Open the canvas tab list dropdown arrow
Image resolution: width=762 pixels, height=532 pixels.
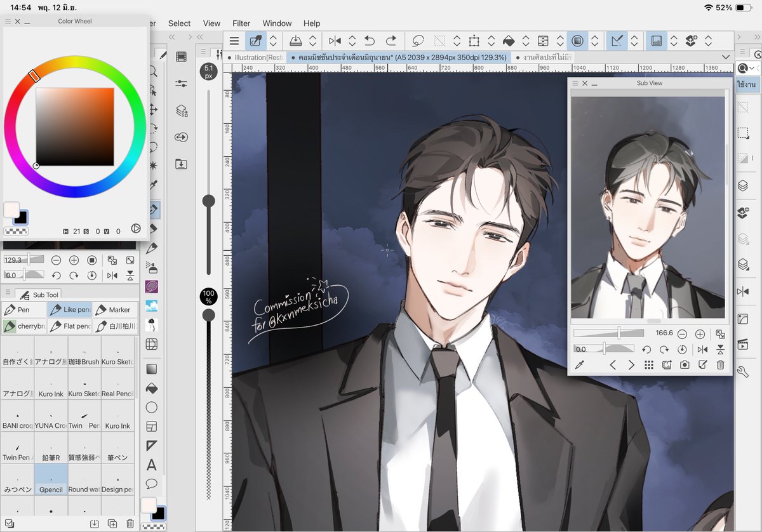726,57
